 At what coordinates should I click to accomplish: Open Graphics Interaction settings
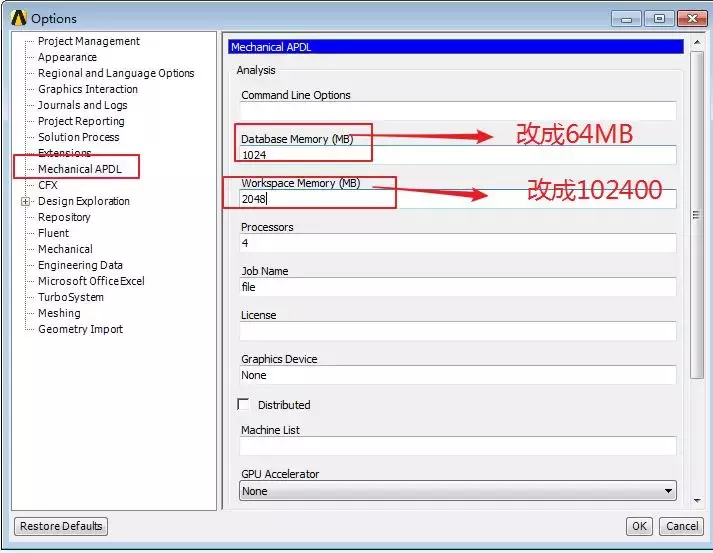click(x=88, y=89)
